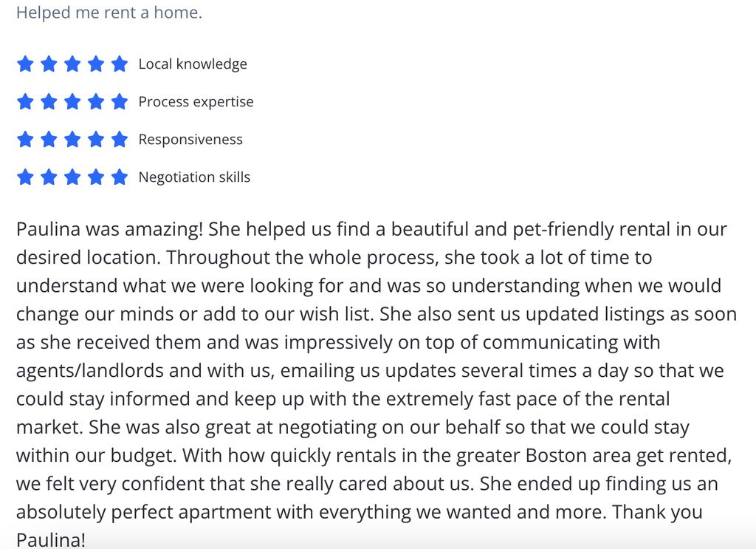Click 'Paulina was amazing!' in review text
756x549 pixels.
point(109,229)
